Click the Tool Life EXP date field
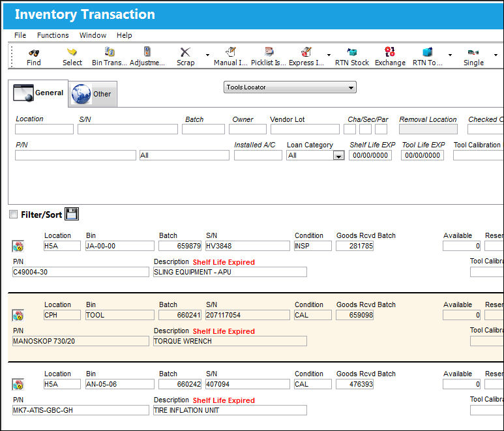This screenshot has width=504, height=431. pyautogui.click(x=422, y=155)
